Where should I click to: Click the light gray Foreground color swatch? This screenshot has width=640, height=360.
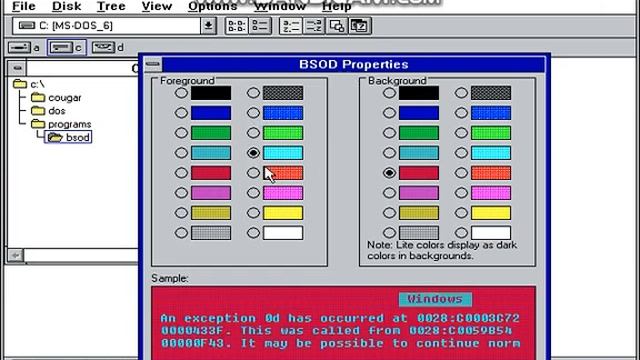point(211,233)
